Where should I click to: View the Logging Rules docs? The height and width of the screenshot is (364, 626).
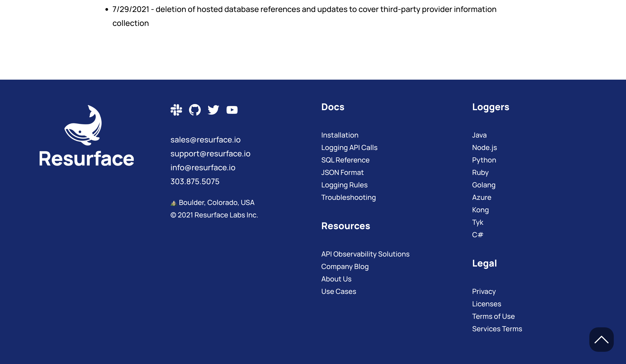(344, 185)
